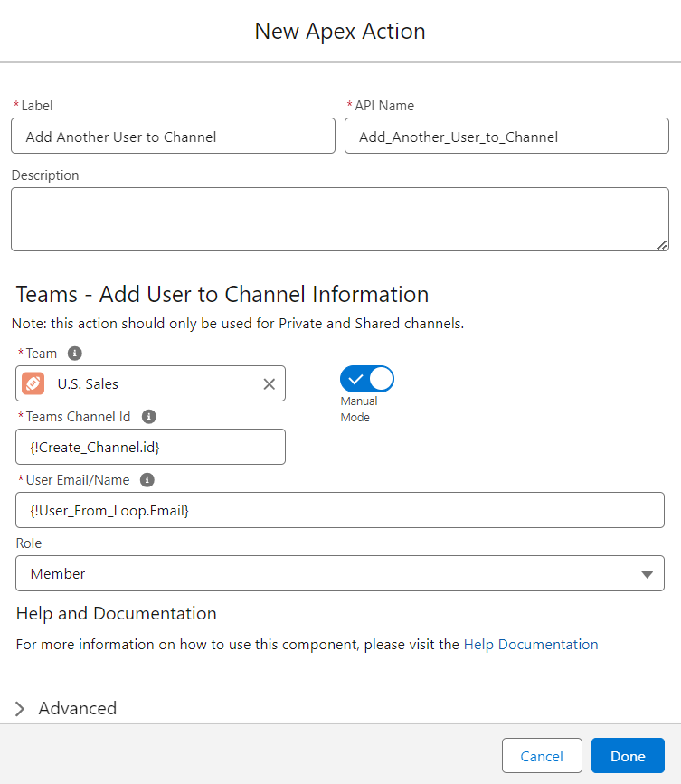Click the Team lookup field with U.S. Sales

pyautogui.click(x=150, y=383)
